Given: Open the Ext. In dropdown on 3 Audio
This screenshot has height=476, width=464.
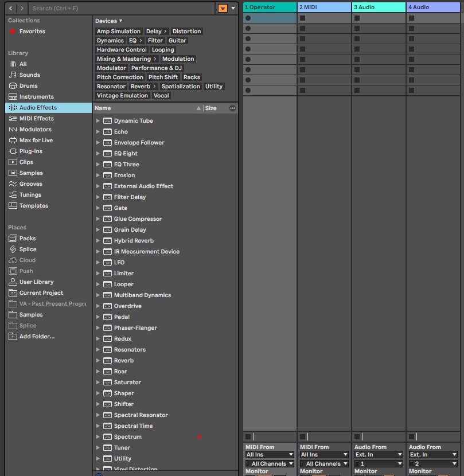Looking at the screenshot, I should [x=379, y=454].
